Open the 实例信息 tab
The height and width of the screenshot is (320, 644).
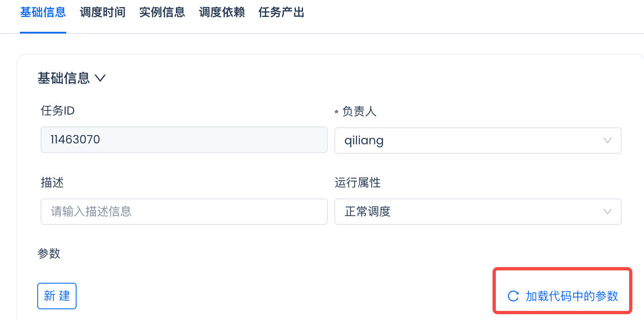(162, 12)
